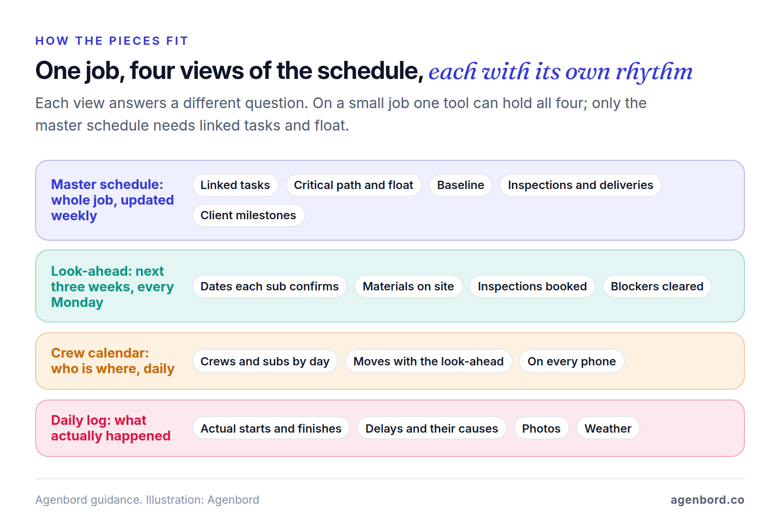780x532 pixels.
Task: Click the 'Each view answers a different question' paragraph
Action: click(341, 114)
